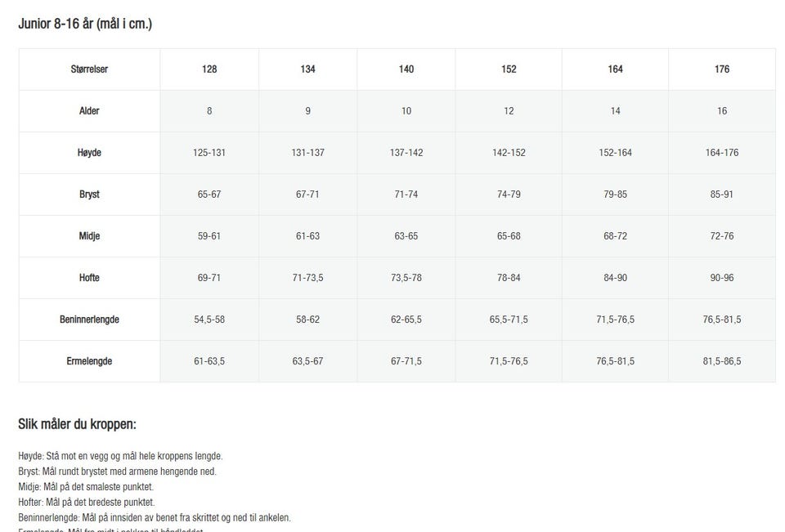Image resolution: width=785 pixels, height=532 pixels.
Task: Click the 85-91 chest cell
Action: pos(722,194)
